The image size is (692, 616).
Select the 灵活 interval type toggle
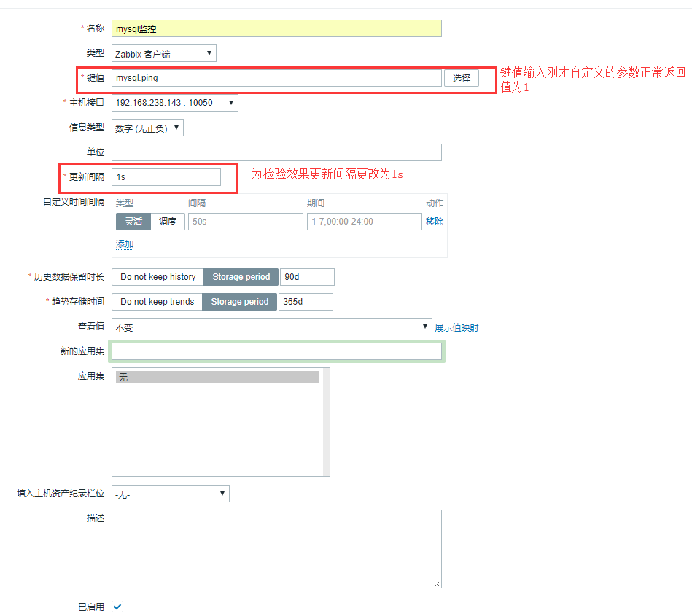point(133,222)
